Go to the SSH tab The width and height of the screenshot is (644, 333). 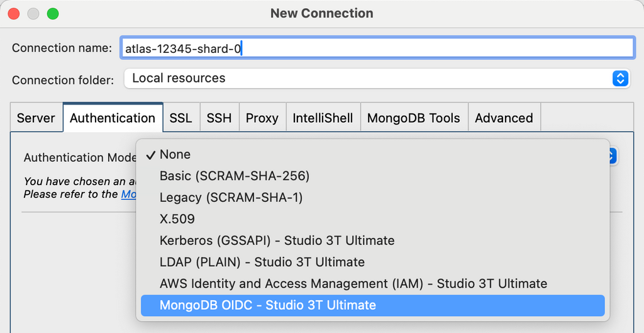click(219, 118)
